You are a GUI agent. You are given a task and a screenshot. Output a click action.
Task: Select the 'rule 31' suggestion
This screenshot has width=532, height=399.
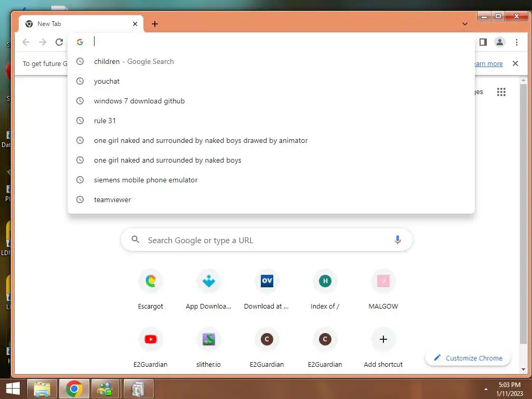coord(271,121)
